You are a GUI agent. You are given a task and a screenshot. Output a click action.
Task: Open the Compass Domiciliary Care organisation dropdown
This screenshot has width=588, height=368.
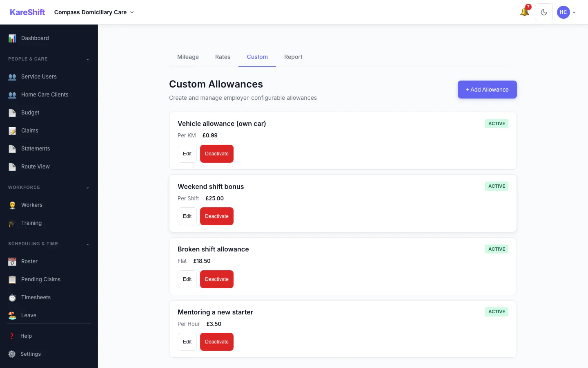point(94,12)
